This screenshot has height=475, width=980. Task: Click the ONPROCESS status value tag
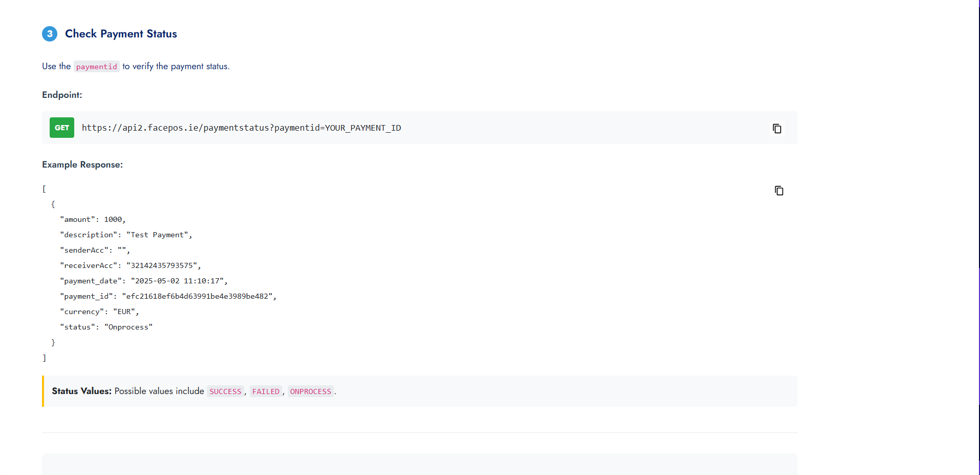click(x=310, y=391)
